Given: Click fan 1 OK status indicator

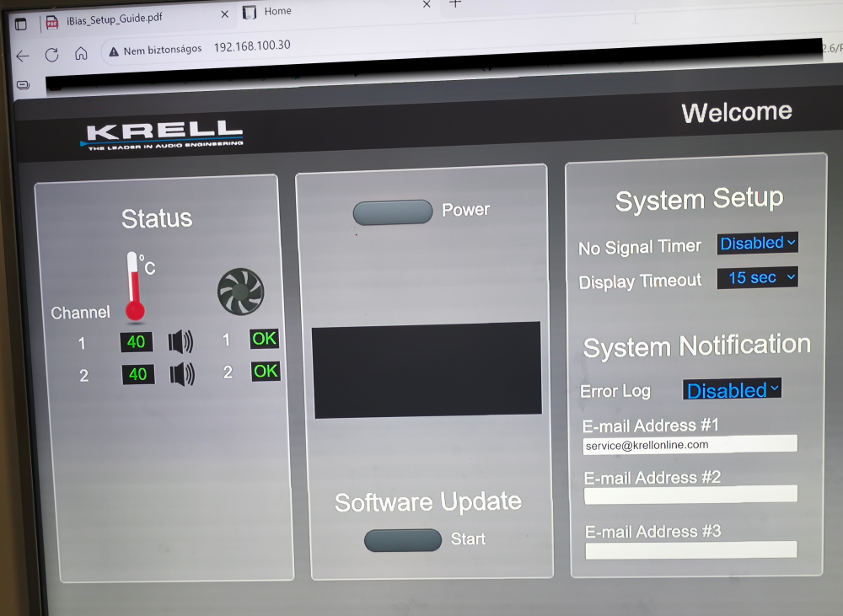Looking at the screenshot, I should [264, 339].
